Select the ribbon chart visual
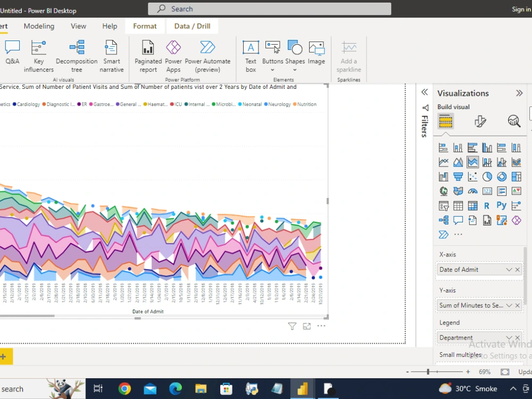Image resolution: width=532 pixels, height=399 pixels. click(516, 162)
